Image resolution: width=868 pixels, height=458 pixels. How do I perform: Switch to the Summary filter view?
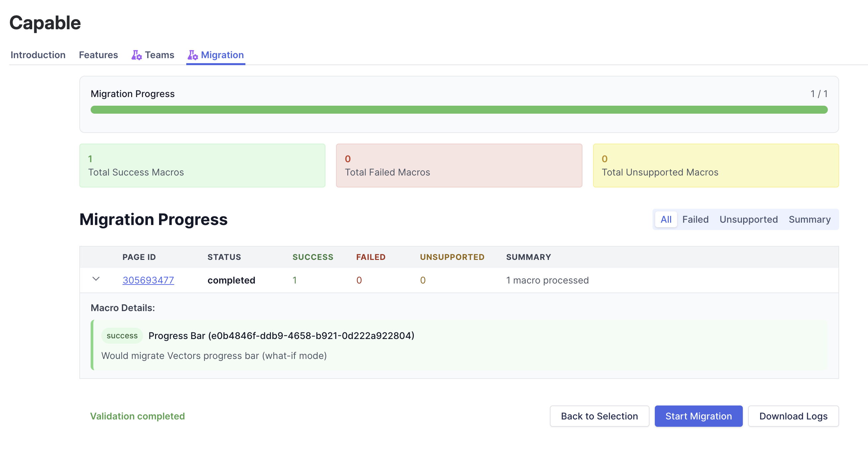(809, 220)
